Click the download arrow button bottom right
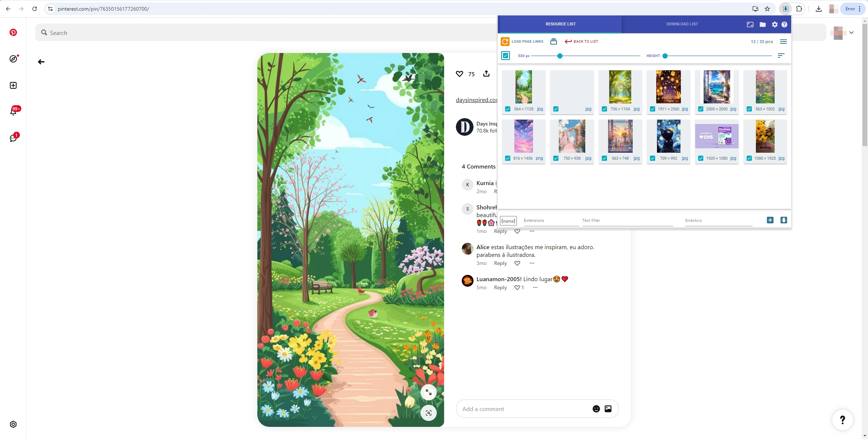This screenshot has height=439, width=868. tap(783, 220)
